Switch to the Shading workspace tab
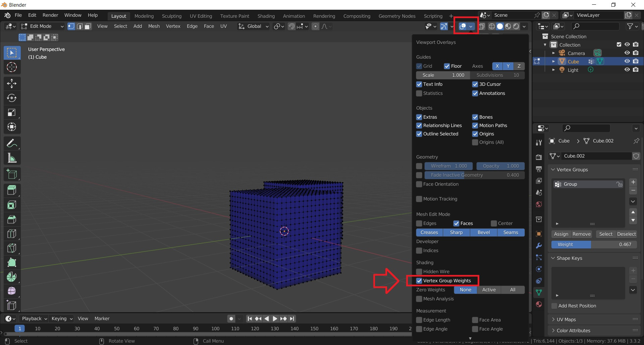644x345 pixels. click(266, 16)
